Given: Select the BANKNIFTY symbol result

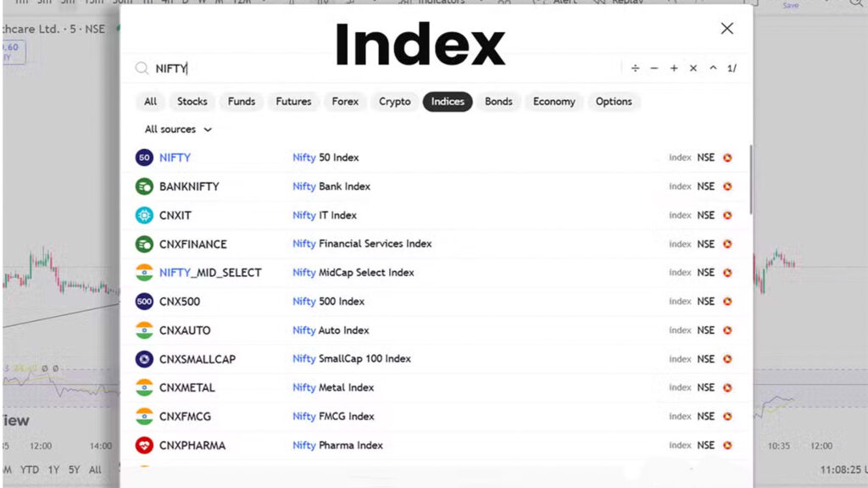Looking at the screenshot, I should [x=189, y=186].
